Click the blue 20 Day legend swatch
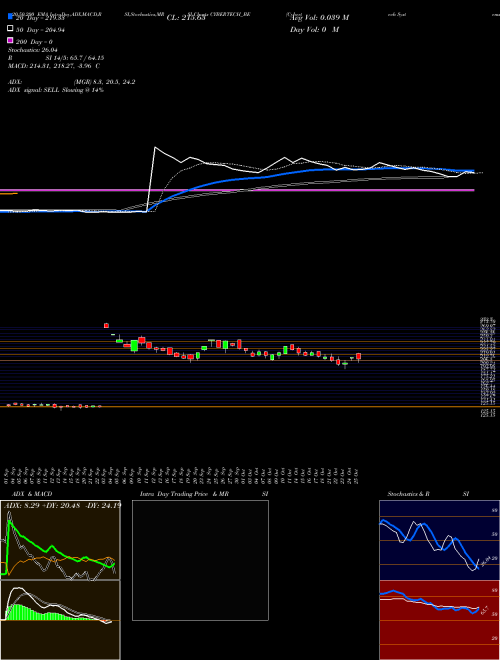 [11, 16]
